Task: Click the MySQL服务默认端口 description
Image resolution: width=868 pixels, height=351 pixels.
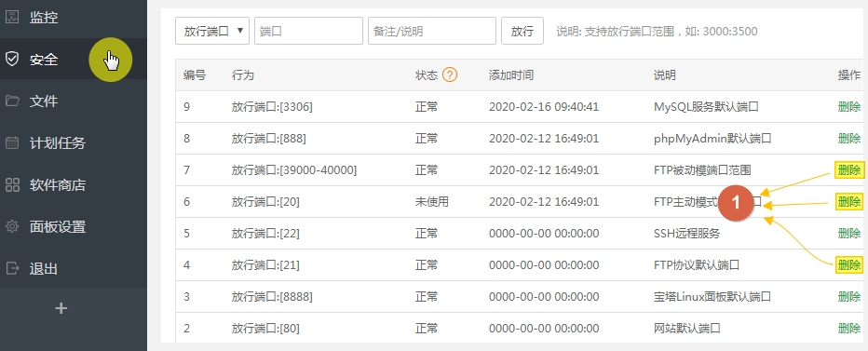Action: click(706, 107)
